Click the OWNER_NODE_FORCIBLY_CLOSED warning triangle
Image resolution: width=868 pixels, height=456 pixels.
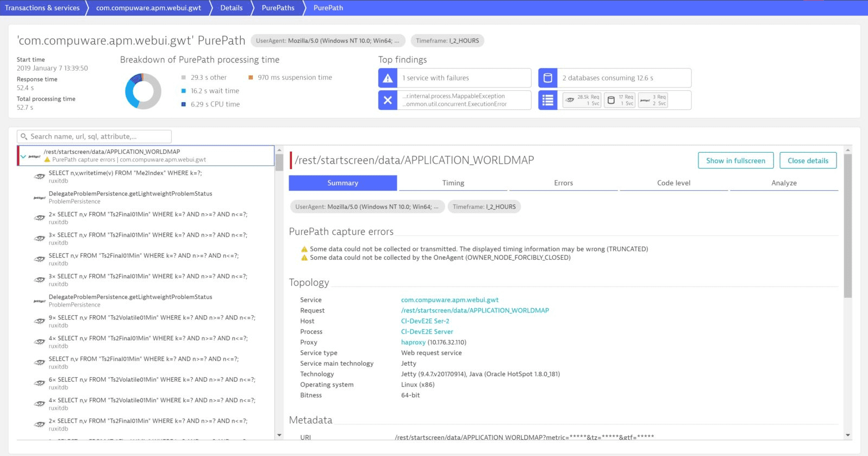[304, 258]
